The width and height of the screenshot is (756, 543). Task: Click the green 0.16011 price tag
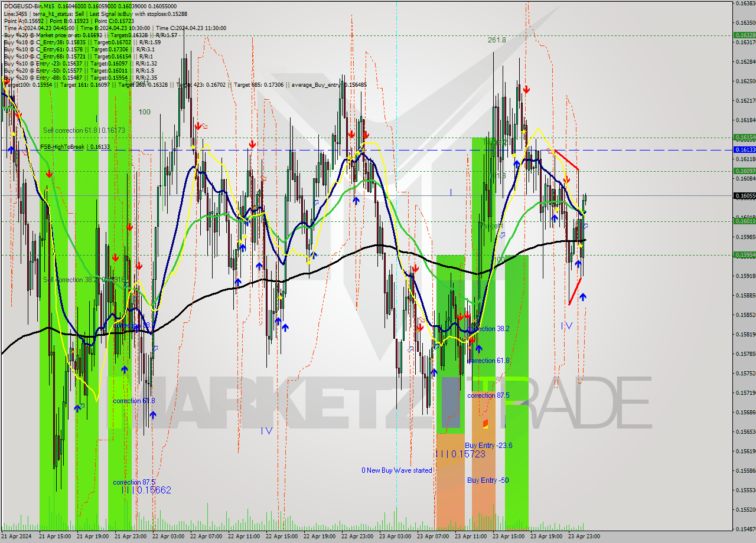point(744,221)
